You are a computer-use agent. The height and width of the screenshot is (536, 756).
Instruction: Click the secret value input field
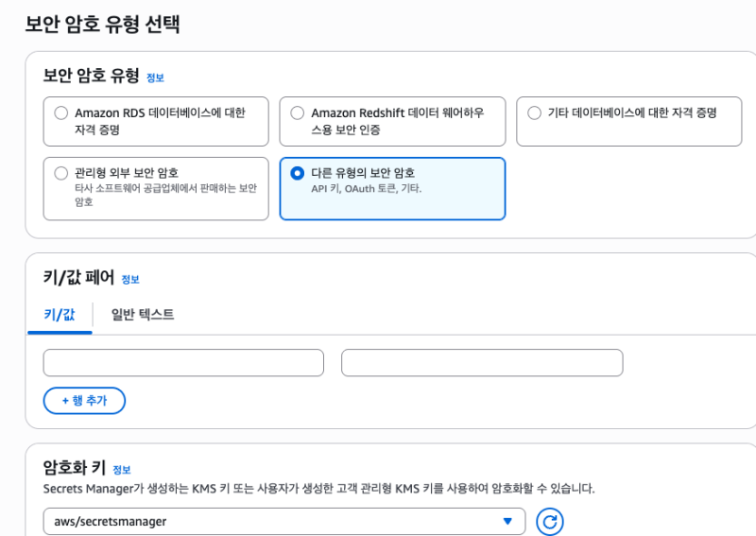[482, 363]
